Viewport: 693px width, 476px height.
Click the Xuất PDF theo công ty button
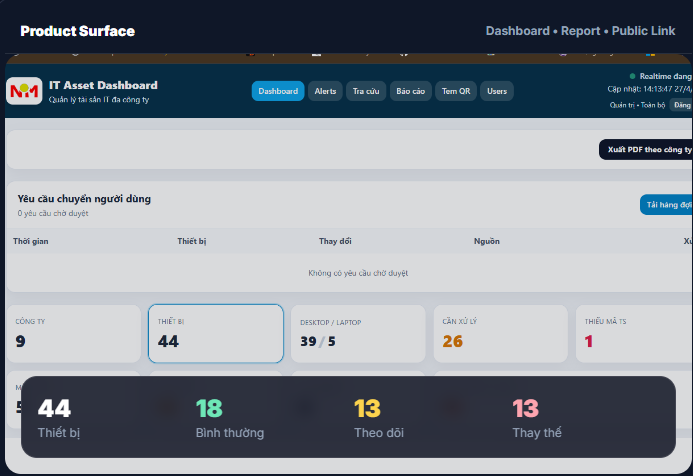point(648,149)
